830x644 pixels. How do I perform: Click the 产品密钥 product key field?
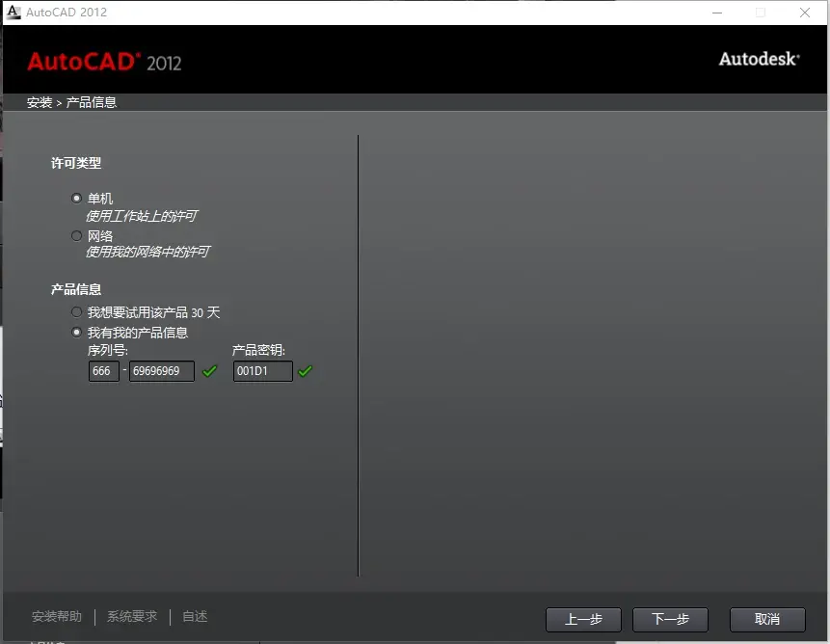pos(262,371)
